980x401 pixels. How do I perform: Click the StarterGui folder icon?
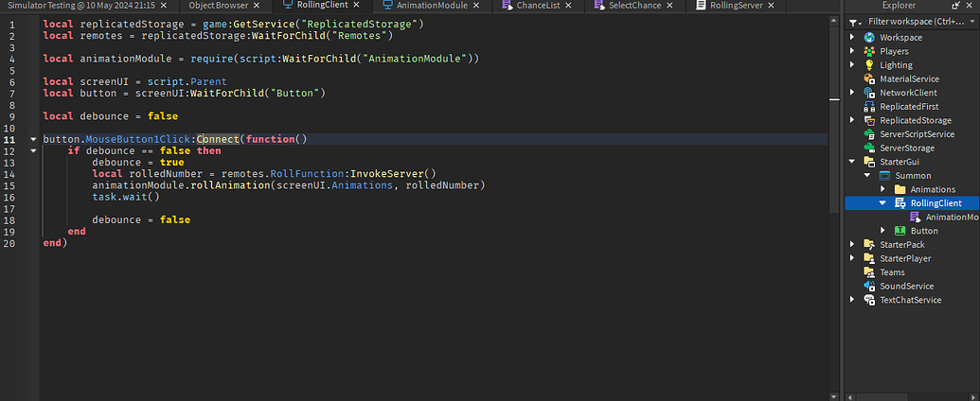coord(869,162)
